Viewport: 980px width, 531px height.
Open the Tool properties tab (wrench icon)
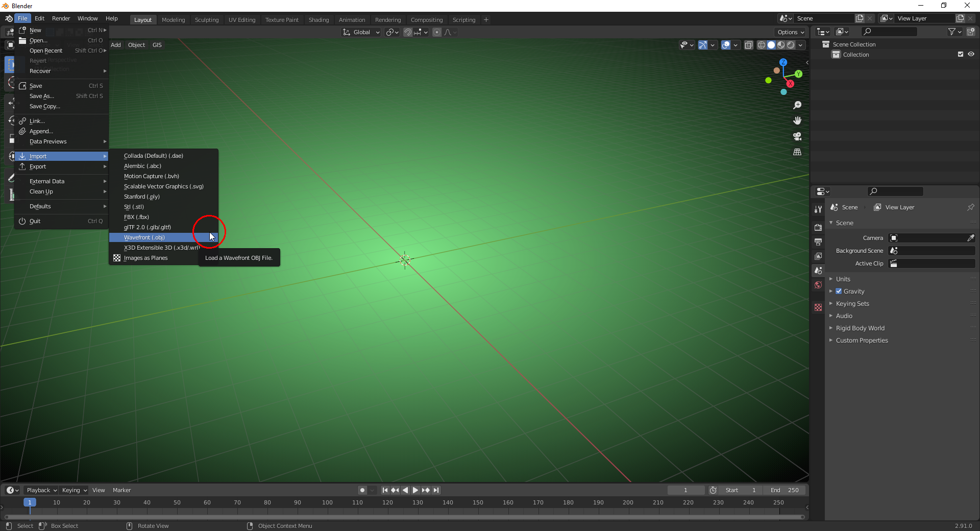818,209
